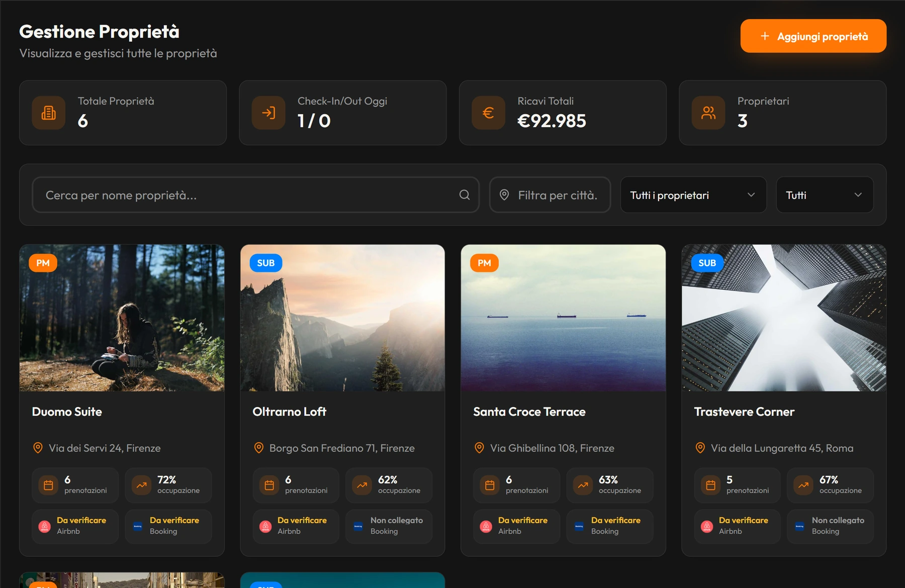Click the 1 / 0 Check-In/Out value
905x588 pixels.
tap(314, 121)
